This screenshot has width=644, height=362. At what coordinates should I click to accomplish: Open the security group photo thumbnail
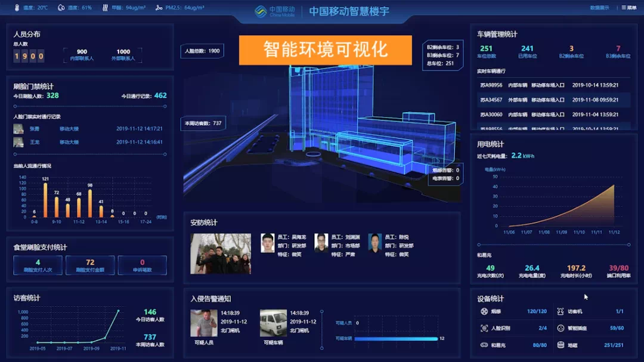click(x=220, y=253)
